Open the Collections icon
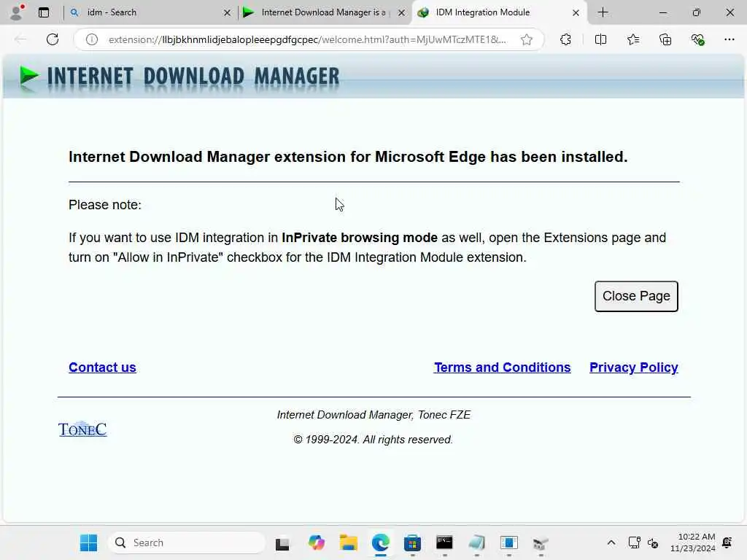This screenshot has width=747, height=560. (x=665, y=39)
